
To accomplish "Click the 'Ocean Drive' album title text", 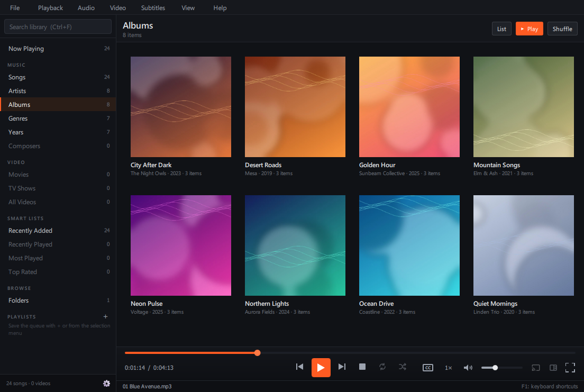I will coord(377,304).
